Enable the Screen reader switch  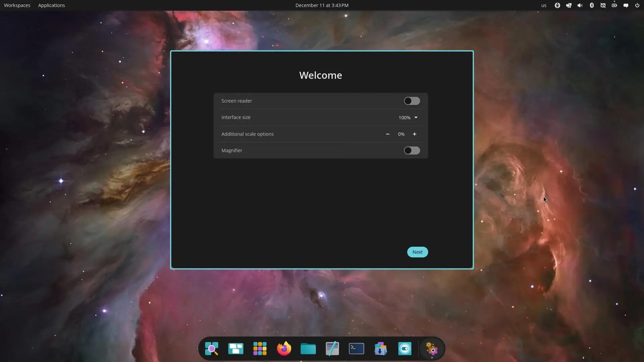coord(412,101)
